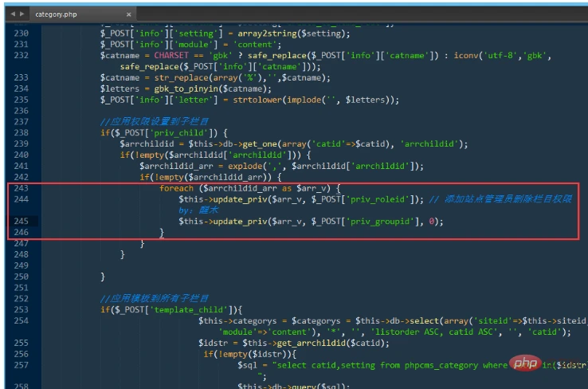Click the closing brace on line 246
Image resolution: width=588 pixels, height=389 pixels.
coord(162,233)
